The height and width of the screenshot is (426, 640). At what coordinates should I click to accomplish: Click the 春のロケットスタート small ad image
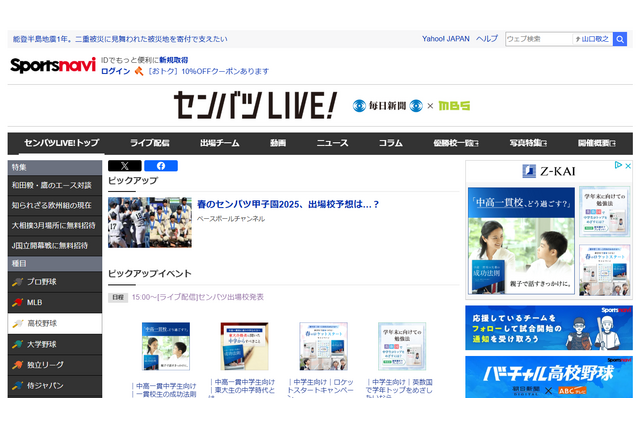(x=604, y=270)
